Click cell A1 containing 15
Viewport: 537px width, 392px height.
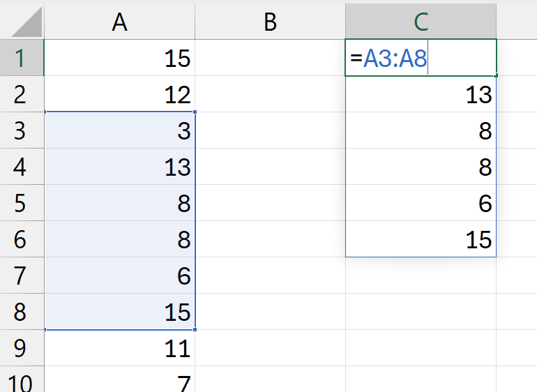click(x=119, y=58)
